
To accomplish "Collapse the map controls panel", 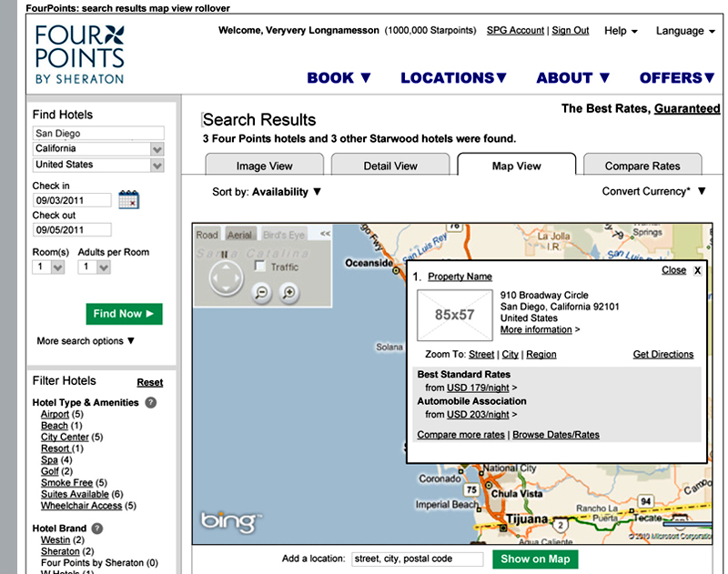I will [325, 235].
